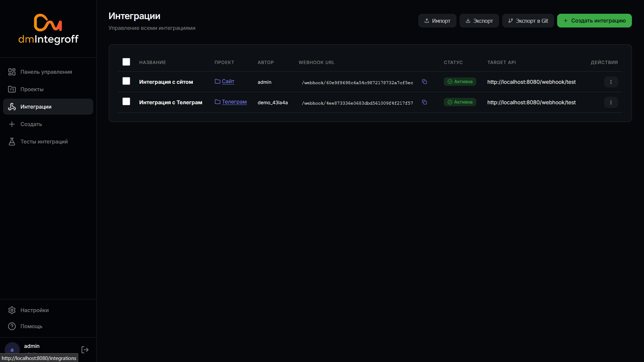Open the Телеграм project link
This screenshot has width=644, height=362.
(234, 102)
